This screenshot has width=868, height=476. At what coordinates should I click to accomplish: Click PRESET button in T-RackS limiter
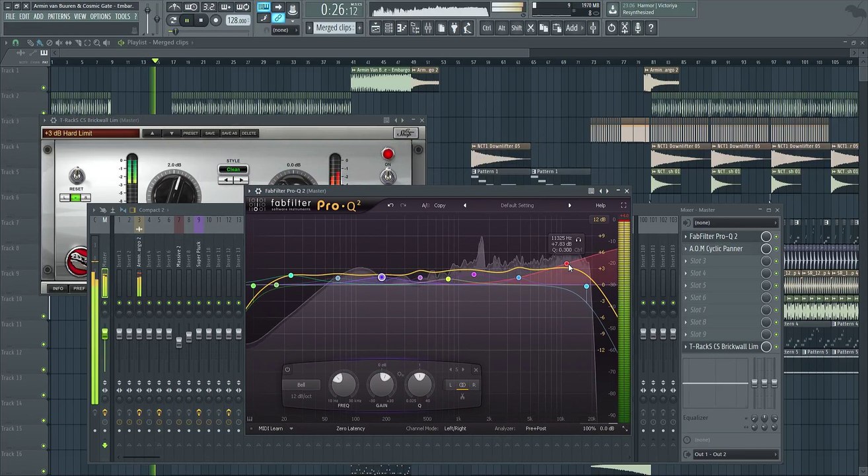coord(190,133)
